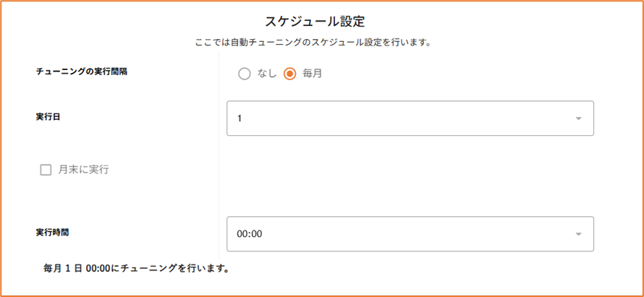The height and width of the screenshot is (297, 644).
Task: Click the 毎月 option label text
Action: pos(312,74)
